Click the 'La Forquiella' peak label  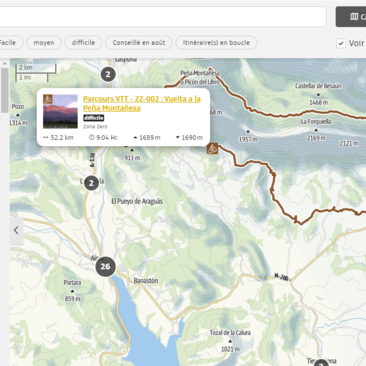pos(316,122)
